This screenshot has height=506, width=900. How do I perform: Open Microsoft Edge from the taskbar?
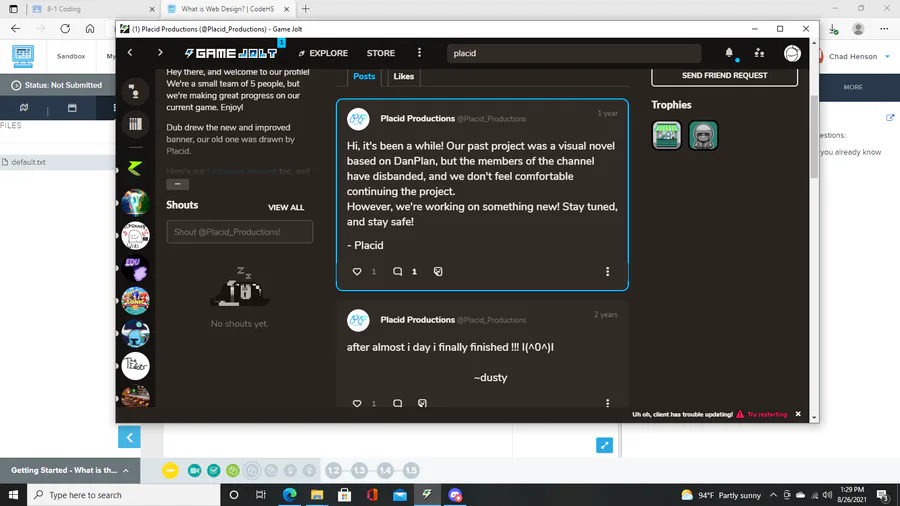(x=289, y=495)
